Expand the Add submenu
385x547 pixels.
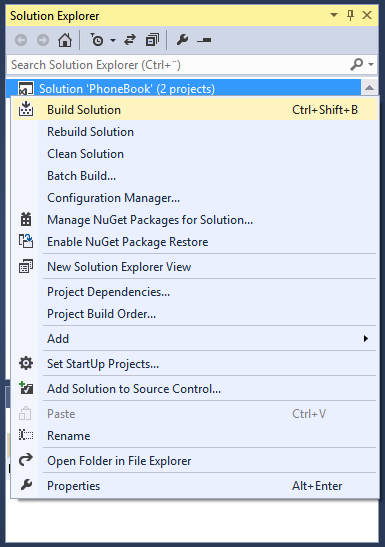(195, 338)
